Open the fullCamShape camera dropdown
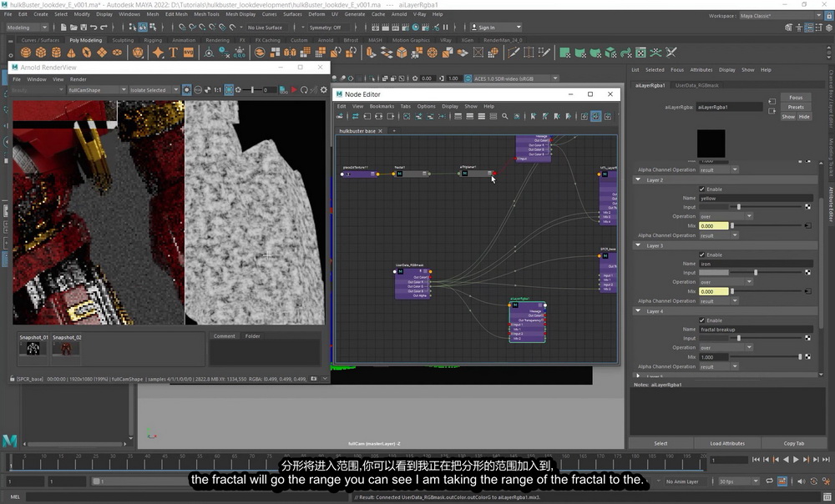 [97, 90]
